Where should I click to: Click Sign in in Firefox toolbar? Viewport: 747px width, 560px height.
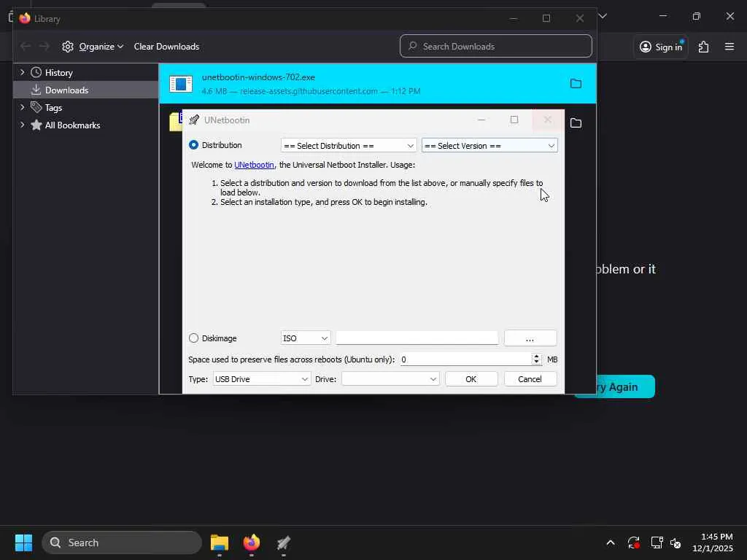(x=661, y=47)
